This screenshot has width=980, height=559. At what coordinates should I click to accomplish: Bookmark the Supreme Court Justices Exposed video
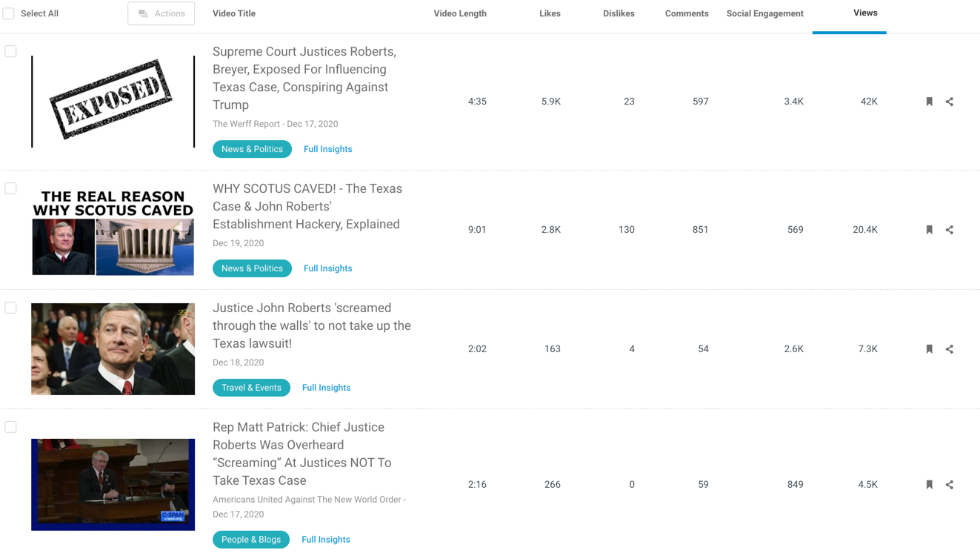(x=929, y=102)
